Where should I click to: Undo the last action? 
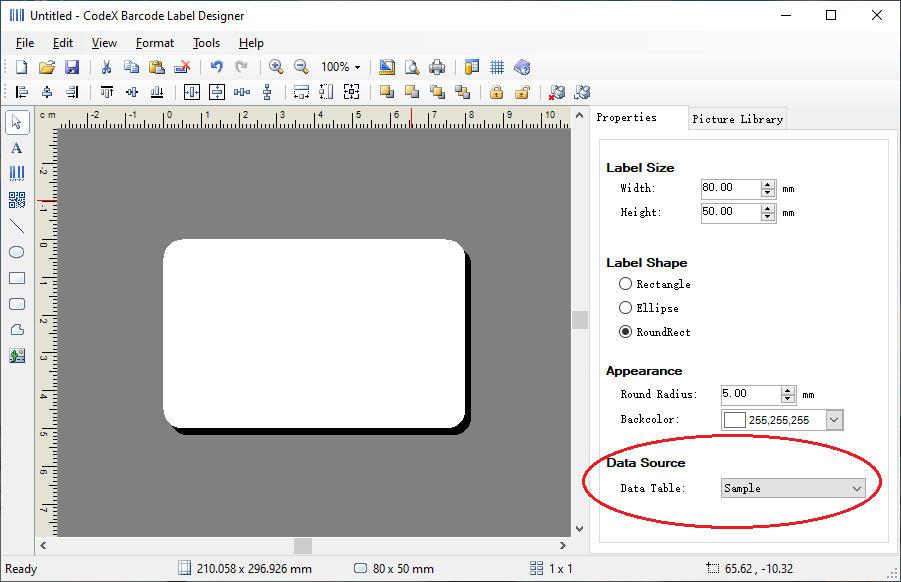tap(217, 67)
